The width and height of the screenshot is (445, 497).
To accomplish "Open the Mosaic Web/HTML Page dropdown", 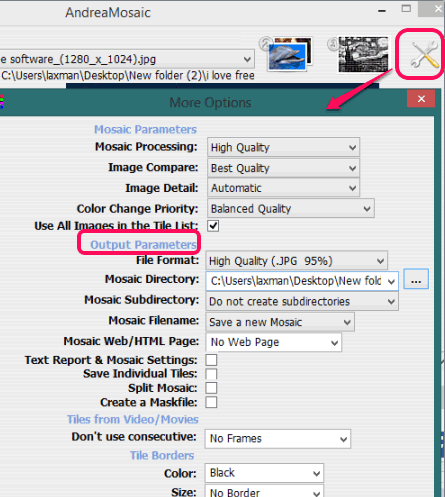I will [273, 342].
